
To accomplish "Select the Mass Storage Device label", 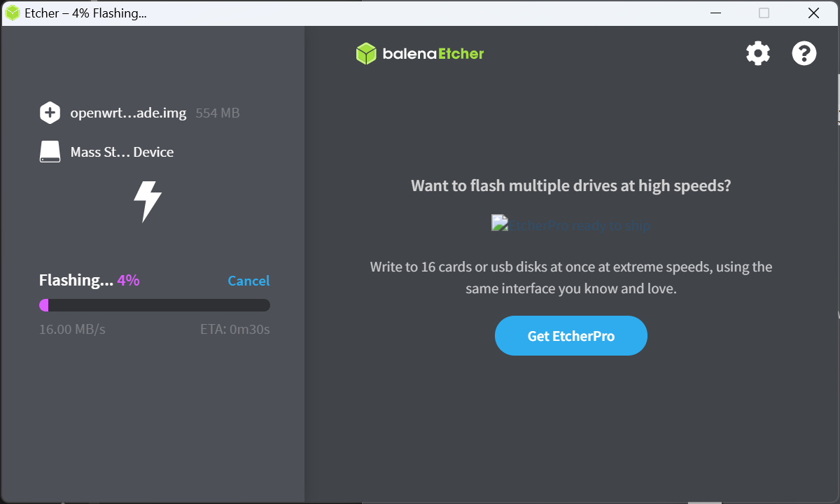I will [x=122, y=152].
